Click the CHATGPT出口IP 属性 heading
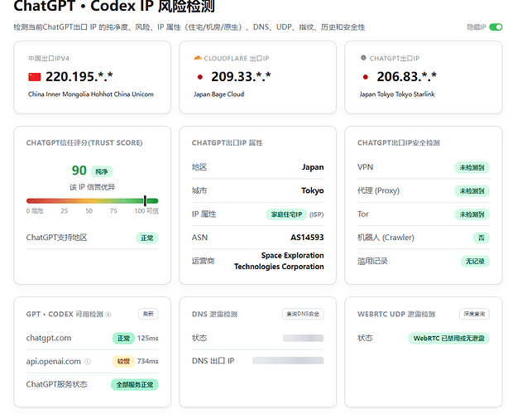This screenshot has height=414, width=532. (228, 143)
